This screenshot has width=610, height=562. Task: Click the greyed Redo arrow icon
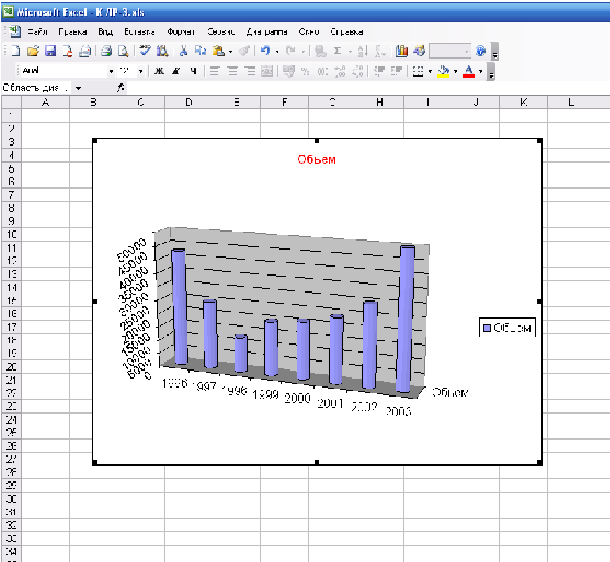point(291,51)
